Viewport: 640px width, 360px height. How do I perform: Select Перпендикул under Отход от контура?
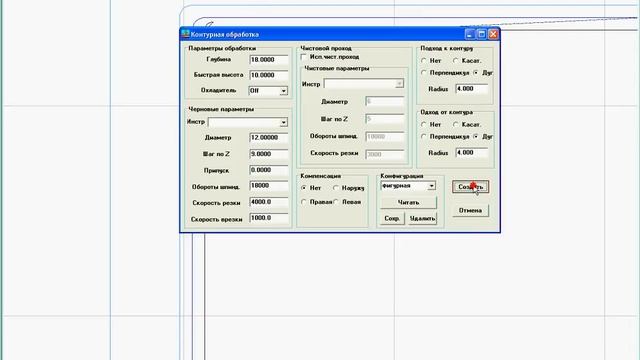[x=424, y=137]
